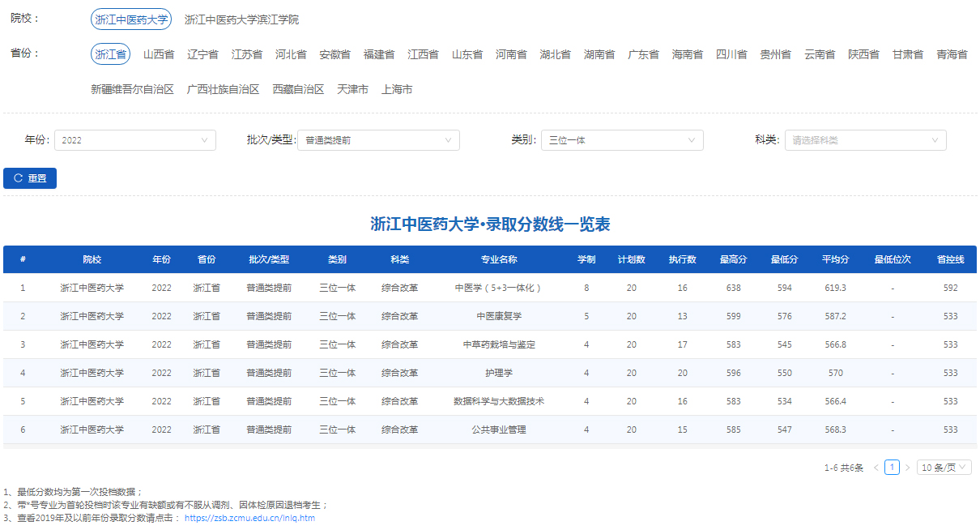The height and width of the screenshot is (530, 980).
Task: Go to next page arrow
Action: pos(907,468)
